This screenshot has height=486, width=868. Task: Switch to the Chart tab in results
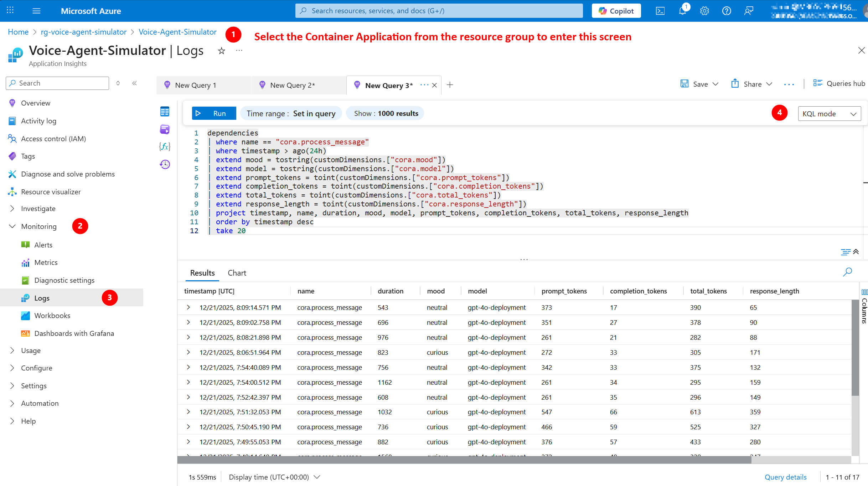(237, 273)
